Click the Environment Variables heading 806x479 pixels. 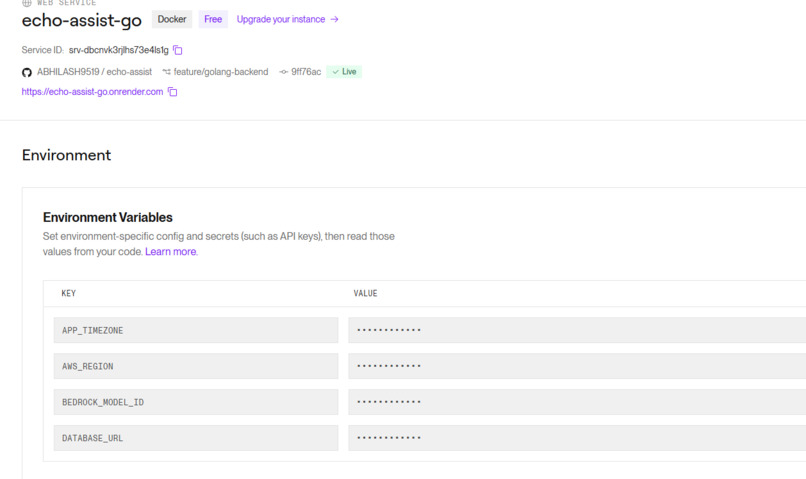pos(107,217)
